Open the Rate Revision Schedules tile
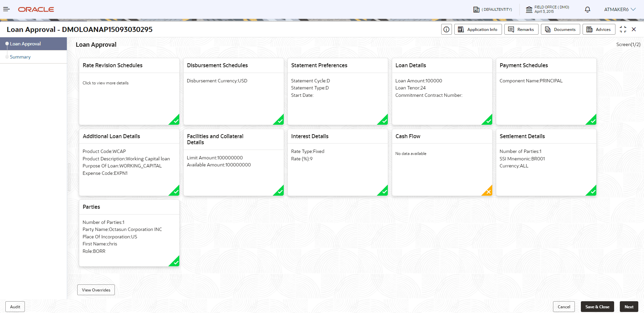644x313 pixels. click(x=129, y=91)
